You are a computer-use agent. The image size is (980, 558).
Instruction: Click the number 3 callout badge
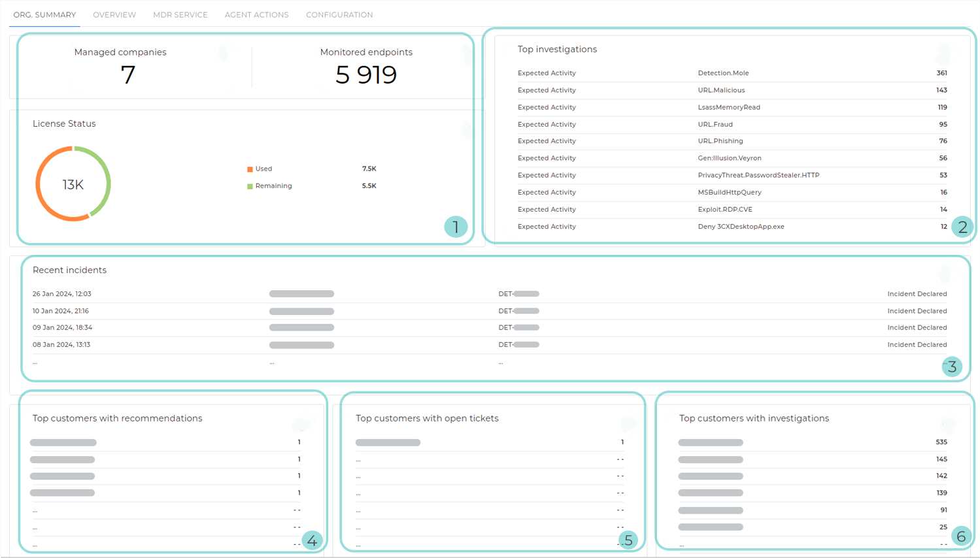click(952, 367)
